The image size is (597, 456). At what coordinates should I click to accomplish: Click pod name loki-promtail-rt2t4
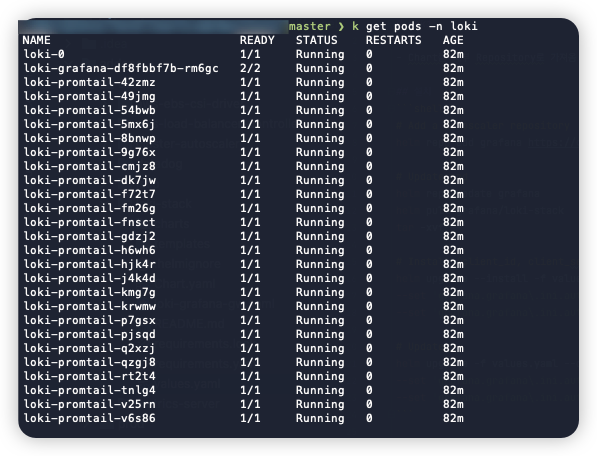[89, 376]
